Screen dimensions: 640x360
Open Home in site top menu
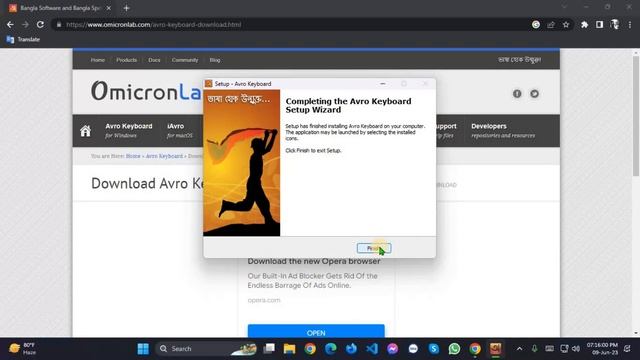98,60
